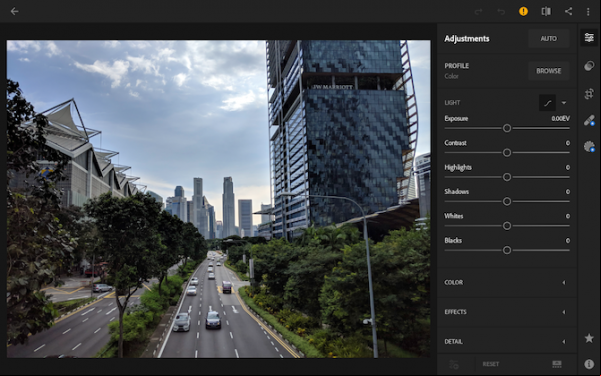Collapse the LIGHT section arrow
The height and width of the screenshot is (376, 601).
pyautogui.click(x=564, y=103)
